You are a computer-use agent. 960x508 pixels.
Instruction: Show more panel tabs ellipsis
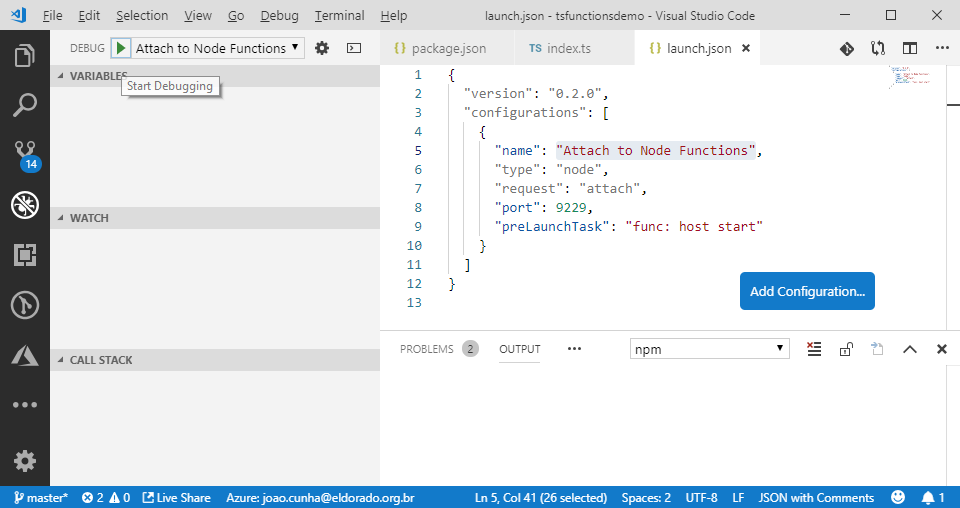click(574, 349)
